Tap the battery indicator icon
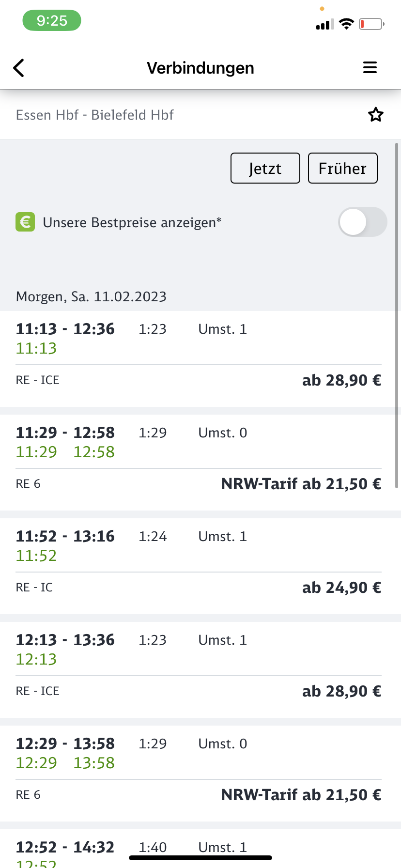Image resolution: width=401 pixels, height=868 pixels. click(371, 24)
